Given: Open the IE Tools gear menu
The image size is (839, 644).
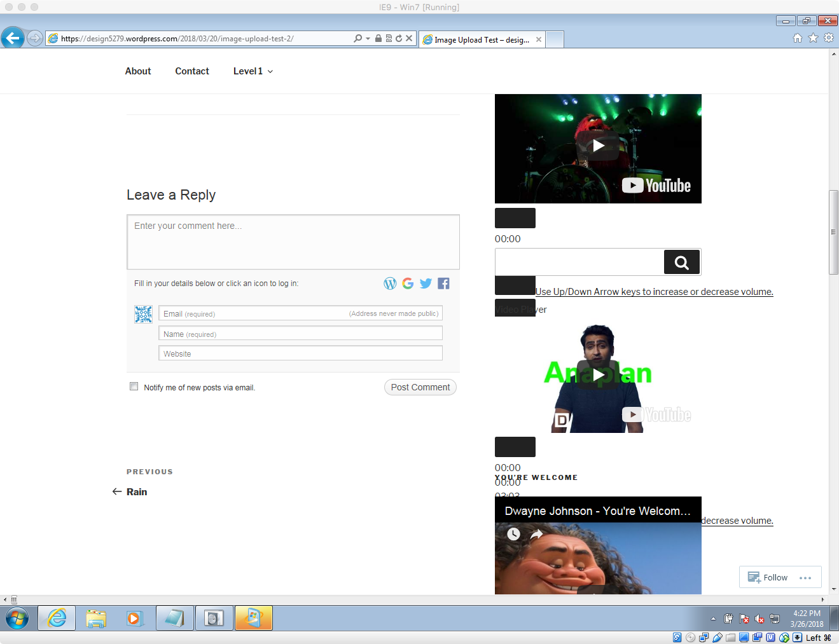Looking at the screenshot, I should 829,38.
